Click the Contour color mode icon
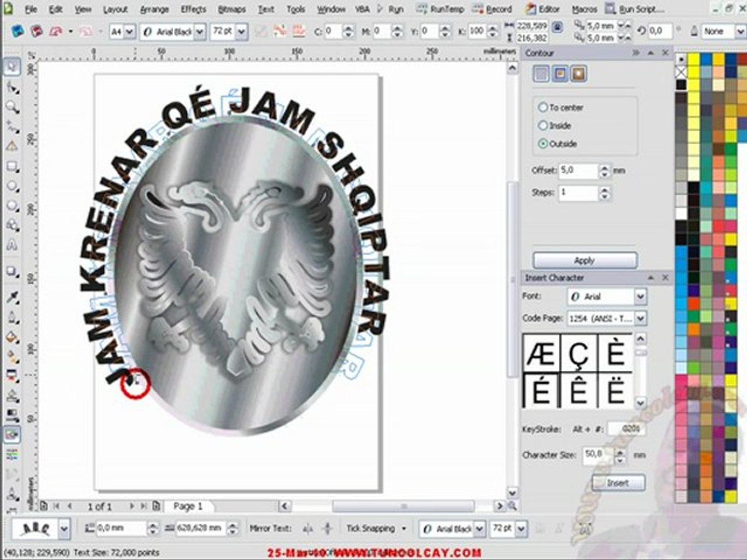 (560, 74)
